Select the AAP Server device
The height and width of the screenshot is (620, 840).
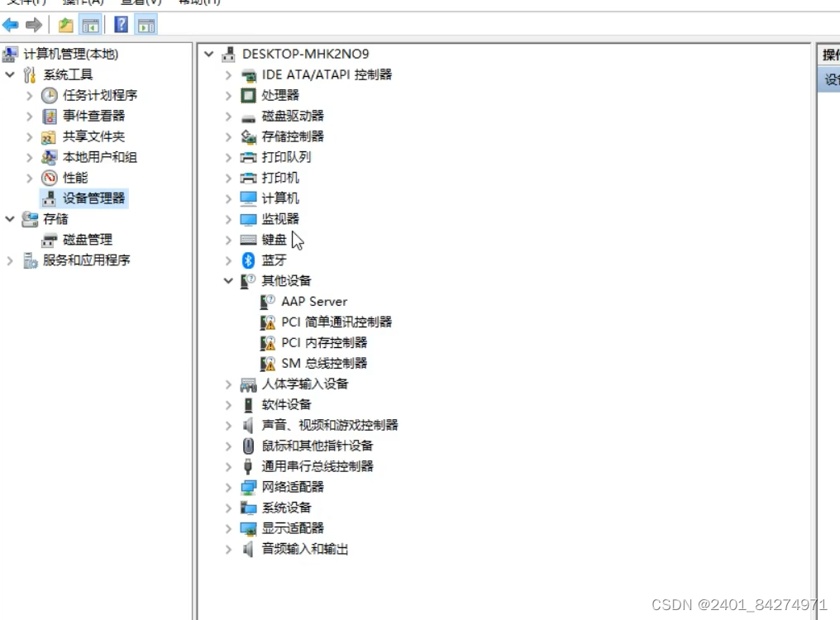313,301
